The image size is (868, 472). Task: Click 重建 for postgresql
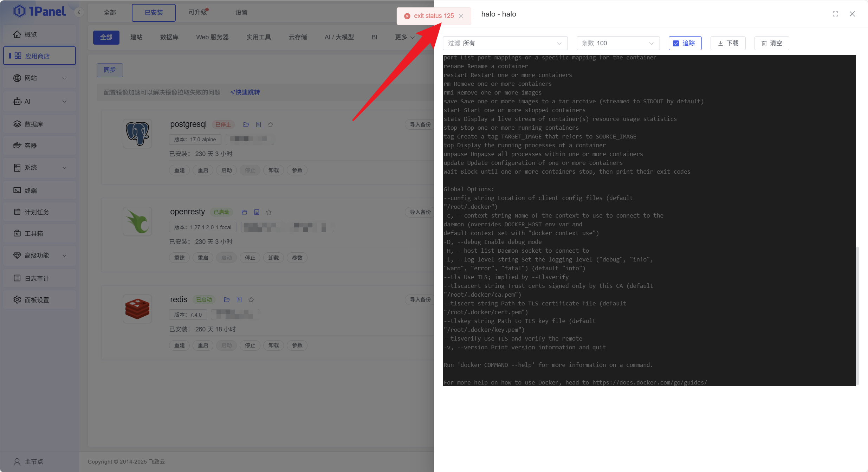pyautogui.click(x=180, y=170)
